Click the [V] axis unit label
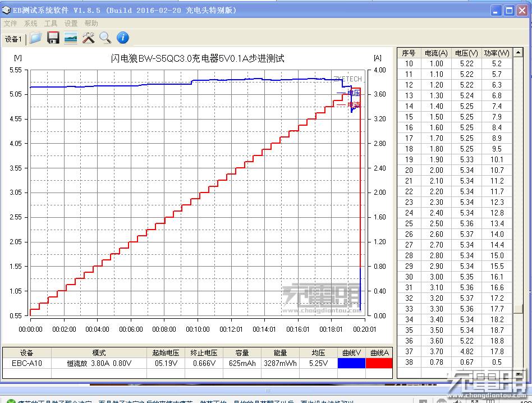 pyautogui.click(x=18, y=58)
